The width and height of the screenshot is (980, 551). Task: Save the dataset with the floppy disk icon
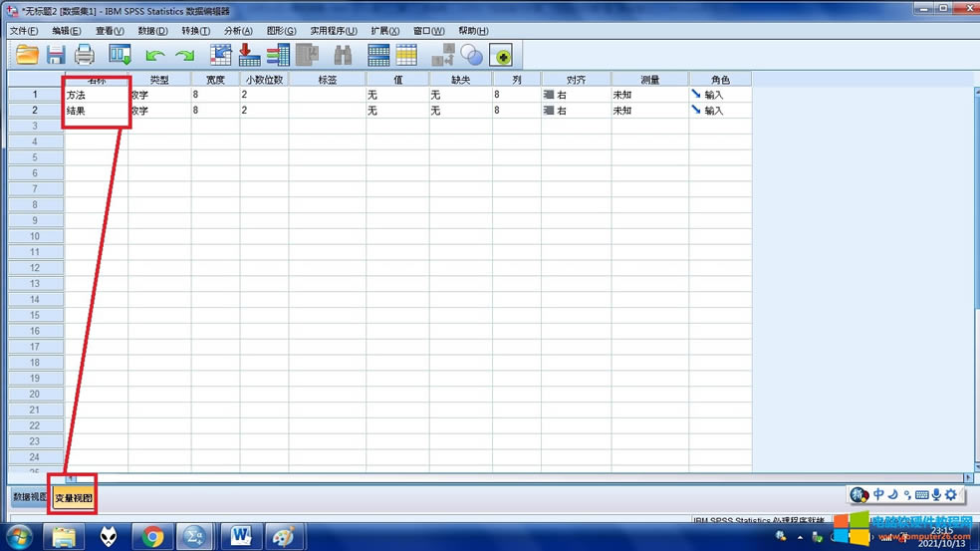(56, 56)
